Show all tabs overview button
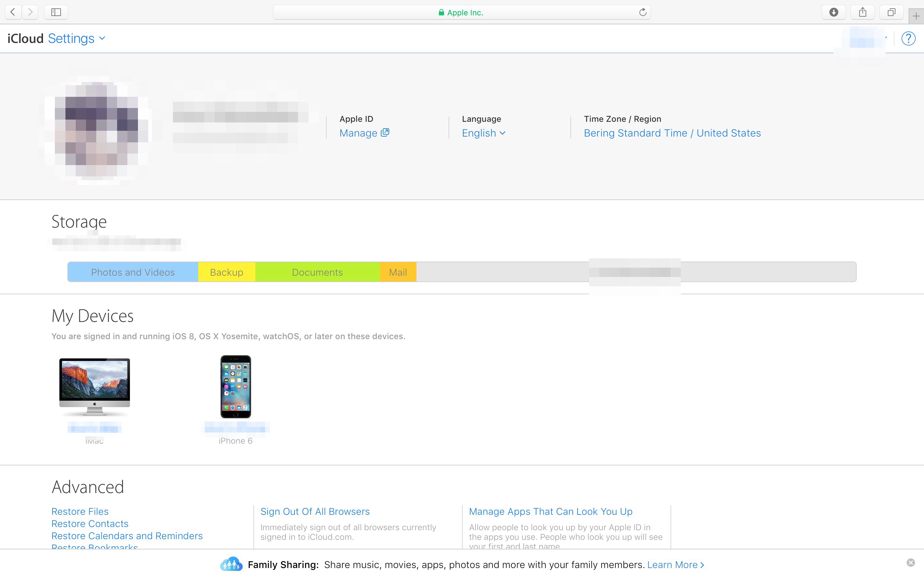924x577 pixels. click(891, 12)
